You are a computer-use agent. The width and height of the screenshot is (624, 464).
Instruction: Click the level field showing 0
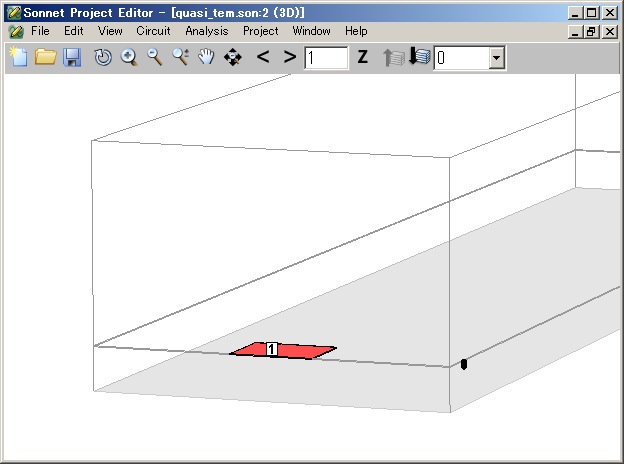point(462,58)
